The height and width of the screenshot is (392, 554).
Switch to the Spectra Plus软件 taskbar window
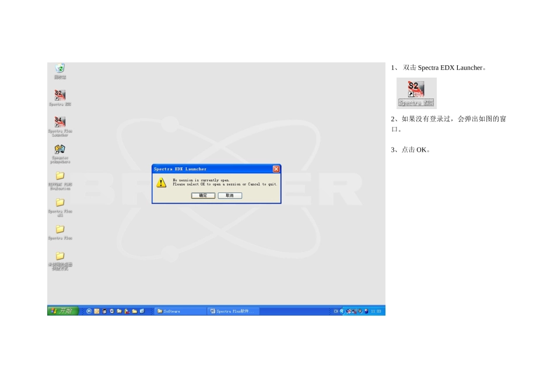[233, 311]
